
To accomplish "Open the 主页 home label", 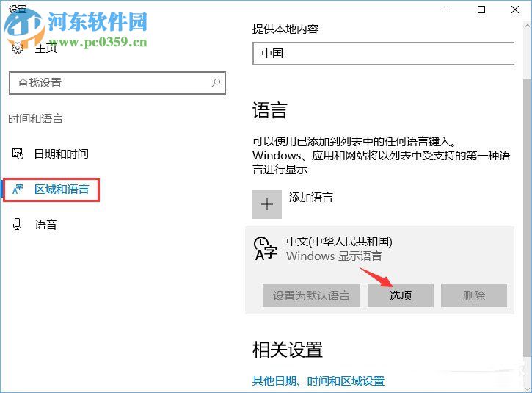I will pos(45,48).
